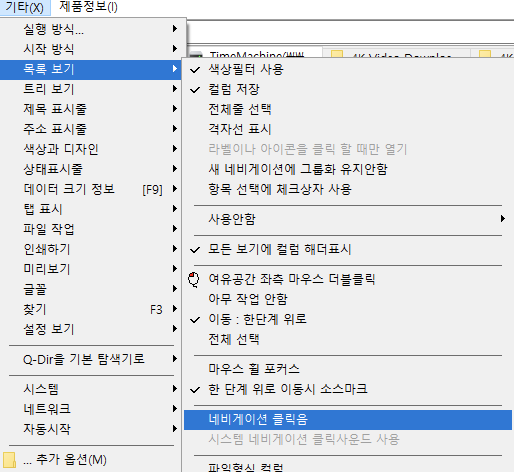Open the 기타(X) menu
Screen dimensions: 514x472
click(x=25, y=7)
